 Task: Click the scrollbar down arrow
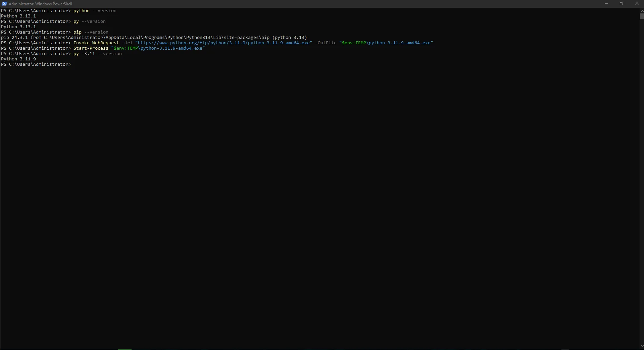tap(642, 346)
